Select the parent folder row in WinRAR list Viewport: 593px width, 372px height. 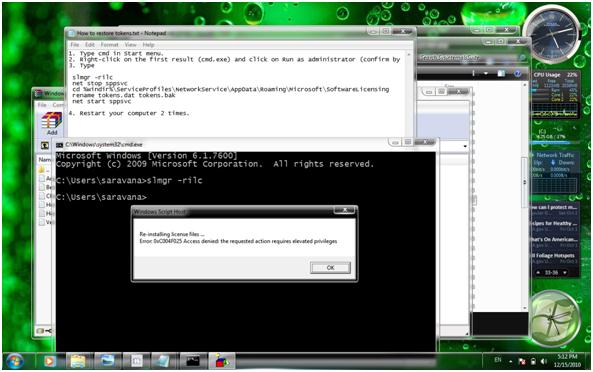click(45, 170)
